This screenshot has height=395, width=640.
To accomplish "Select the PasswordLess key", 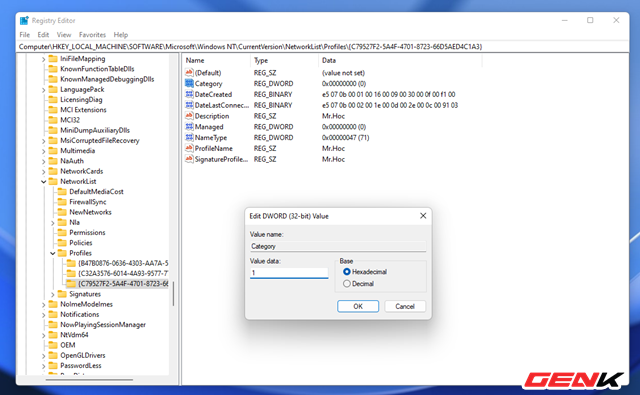I will tap(81, 366).
